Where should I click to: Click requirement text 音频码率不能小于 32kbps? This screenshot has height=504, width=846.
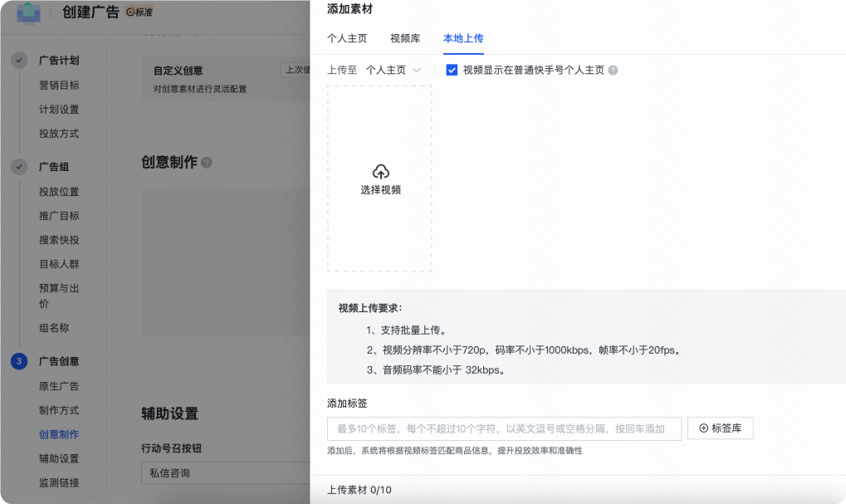[436, 370]
